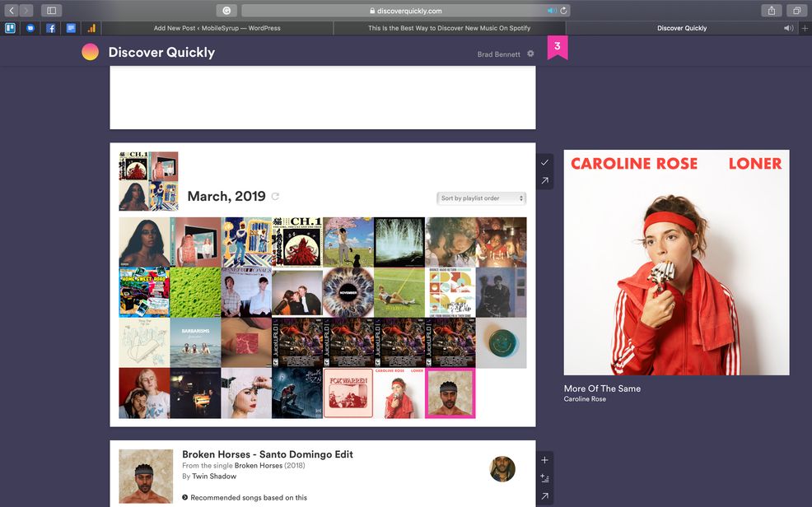Reload the page with the refresh icon

pos(563,11)
